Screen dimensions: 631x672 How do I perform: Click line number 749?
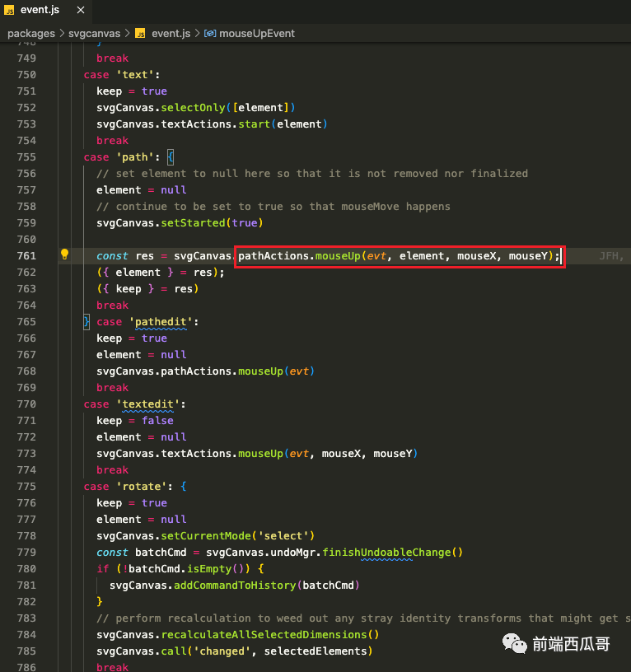[26, 58]
